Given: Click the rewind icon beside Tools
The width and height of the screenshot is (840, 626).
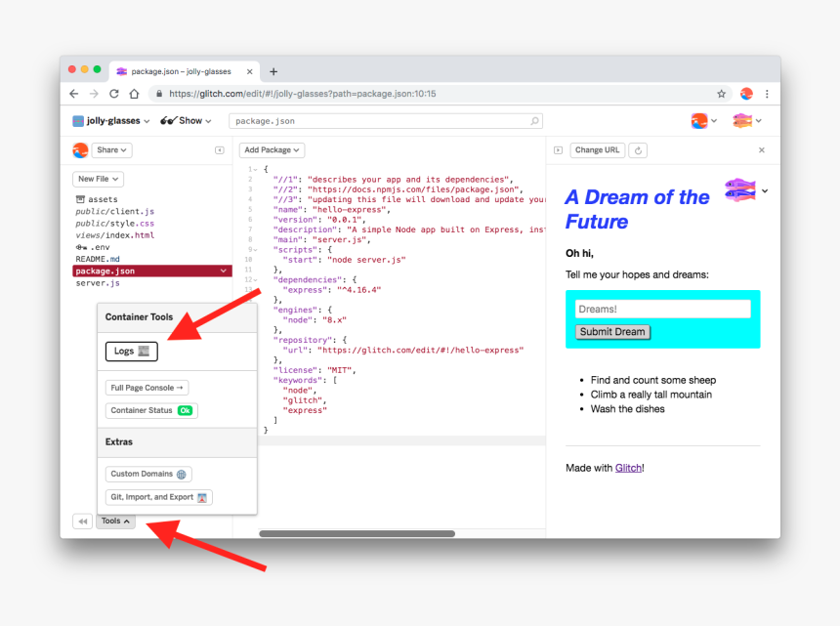Looking at the screenshot, I should click(x=82, y=522).
